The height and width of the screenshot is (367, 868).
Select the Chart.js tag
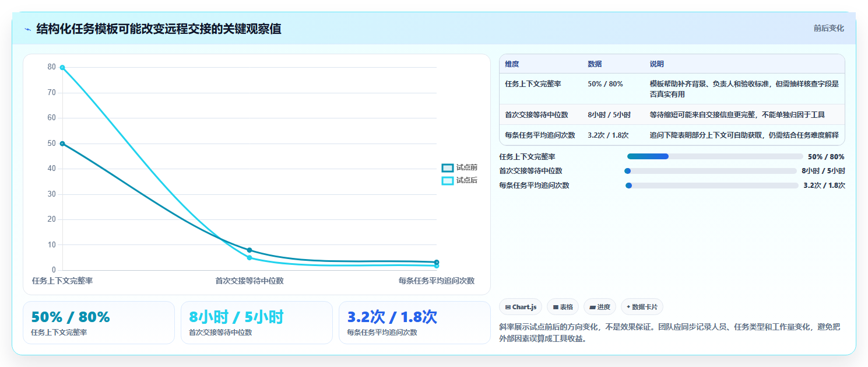(x=521, y=307)
